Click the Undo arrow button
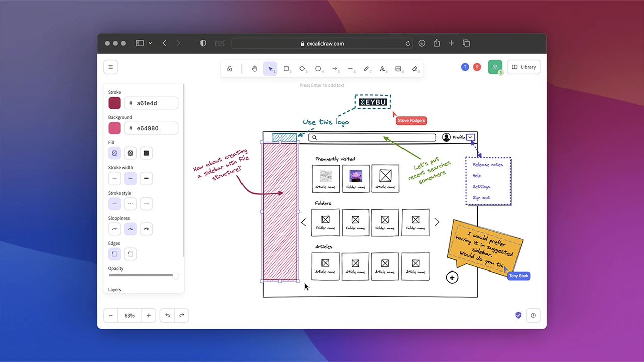 click(x=168, y=315)
